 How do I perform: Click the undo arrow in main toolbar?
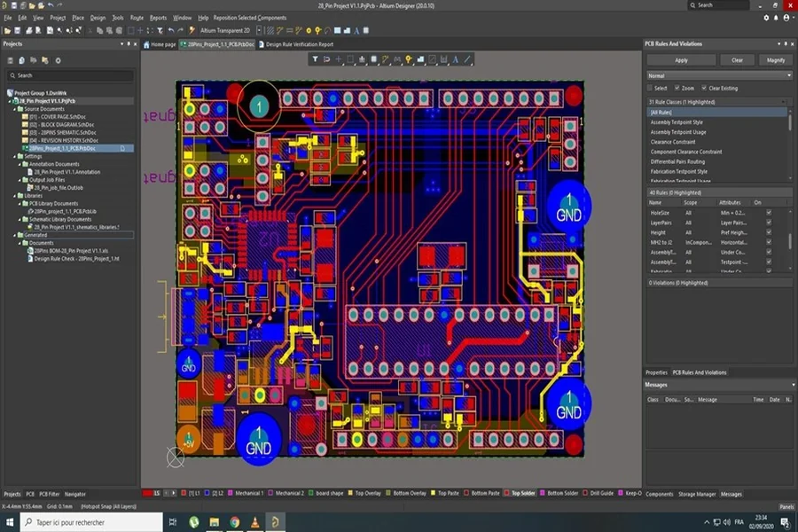(170, 30)
